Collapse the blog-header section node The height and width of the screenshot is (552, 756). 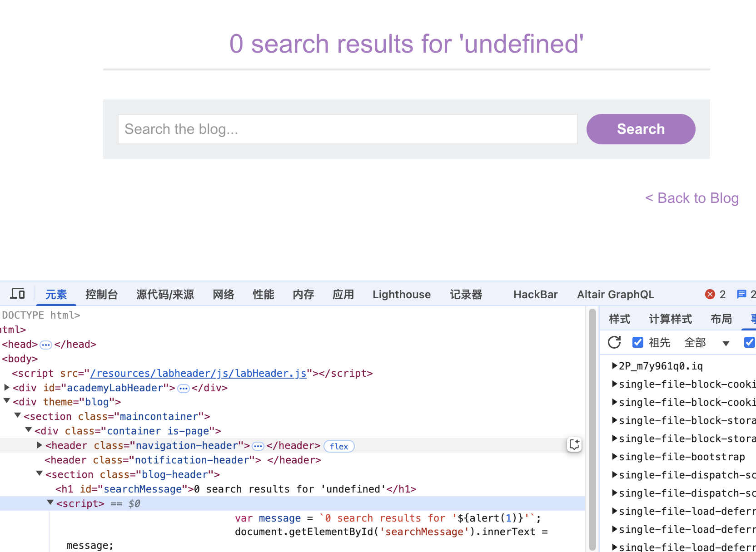[40, 474]
